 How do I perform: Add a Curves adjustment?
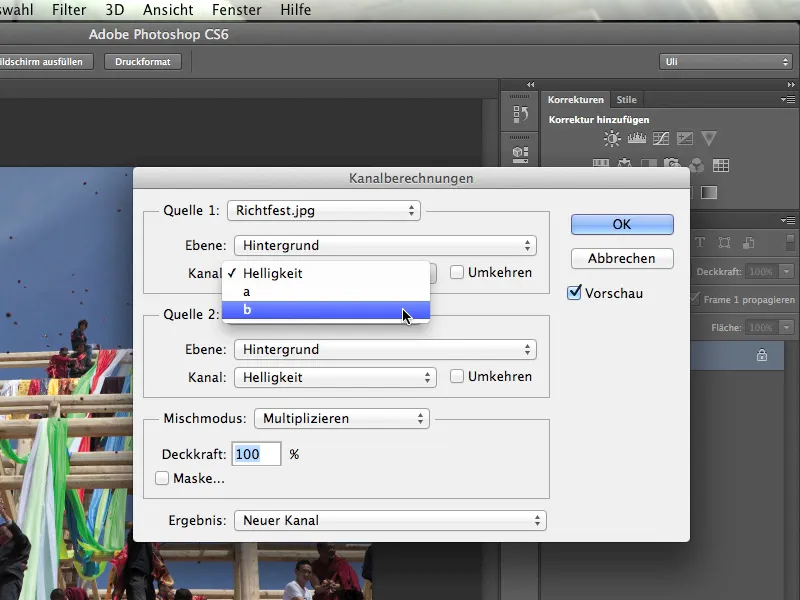coord(661,138)
